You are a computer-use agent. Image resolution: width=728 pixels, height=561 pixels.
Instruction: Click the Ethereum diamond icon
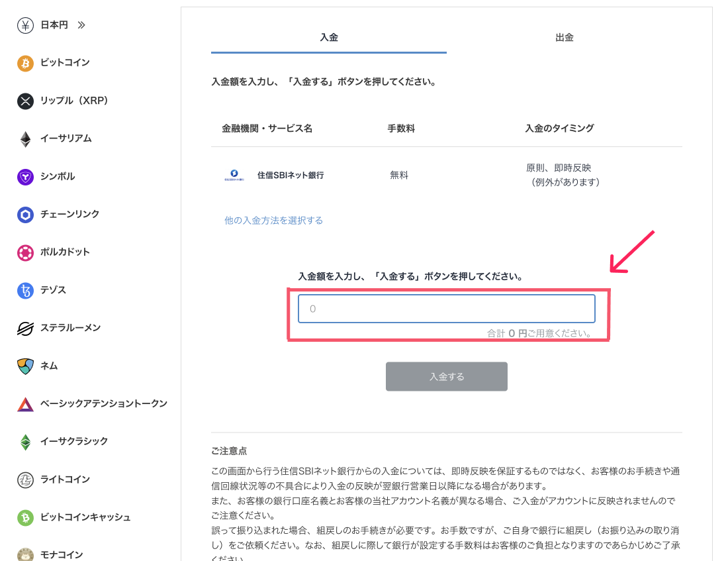click(25, 139)
